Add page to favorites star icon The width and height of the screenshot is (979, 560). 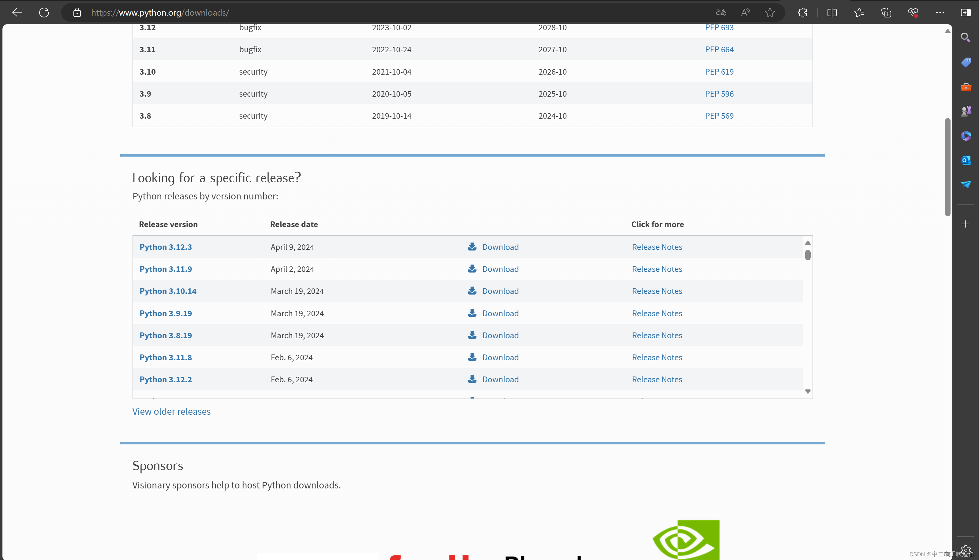point(770,12)
